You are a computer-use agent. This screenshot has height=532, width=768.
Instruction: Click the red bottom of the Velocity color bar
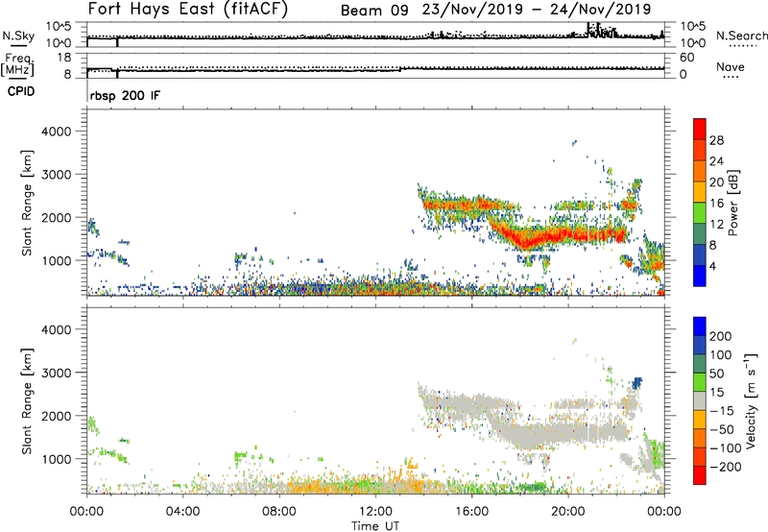700,475
